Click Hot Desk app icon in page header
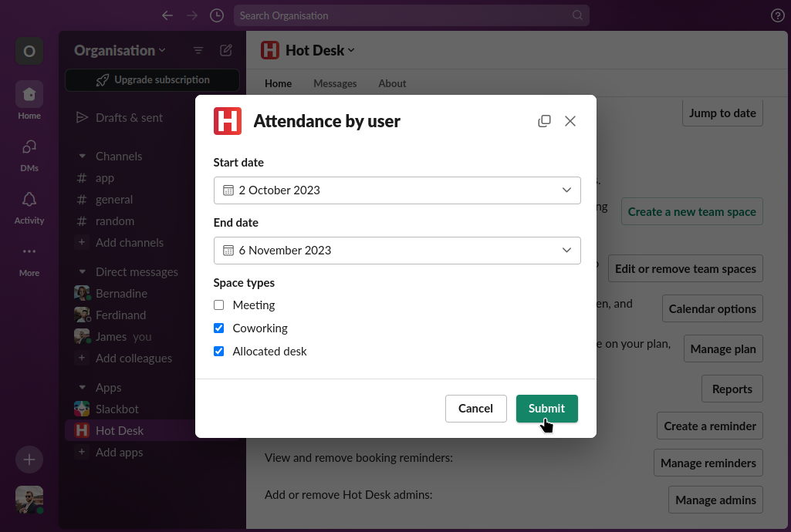 (270, 50)
